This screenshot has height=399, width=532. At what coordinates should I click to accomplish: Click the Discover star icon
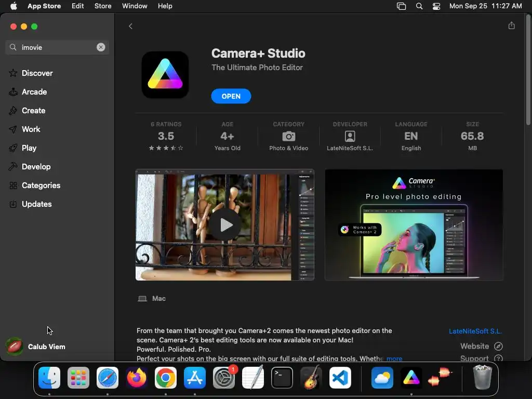click(13, 73)
